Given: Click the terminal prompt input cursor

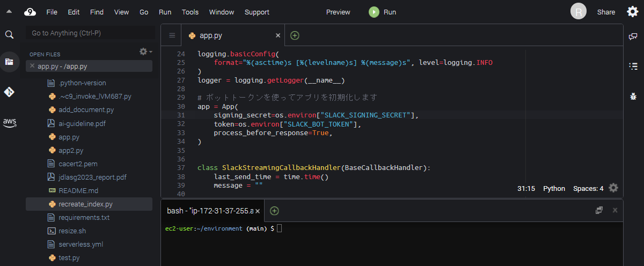Looking at the screenshot, I should pyautogui.click(x=279, y=228).
